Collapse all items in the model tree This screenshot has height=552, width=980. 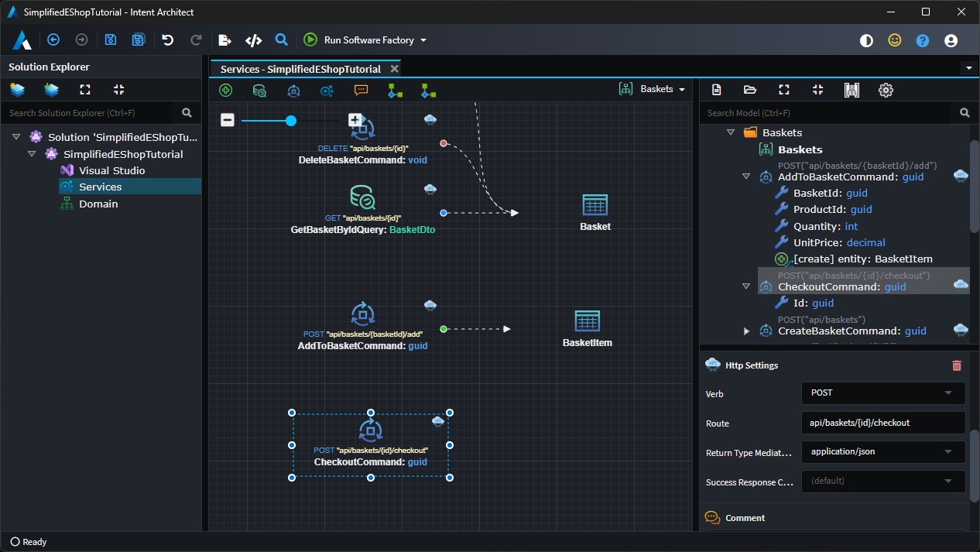(817, 90)
